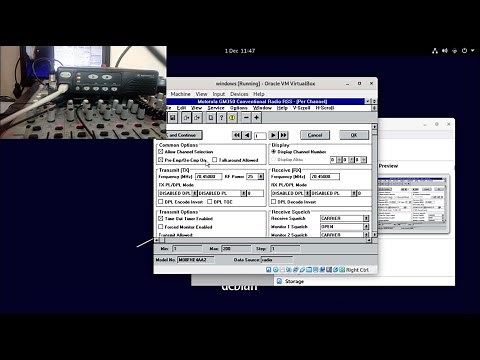Click the read-from-radio toolbar icon
The width and height of the screenshot is (480, 360).
(187, 117)
